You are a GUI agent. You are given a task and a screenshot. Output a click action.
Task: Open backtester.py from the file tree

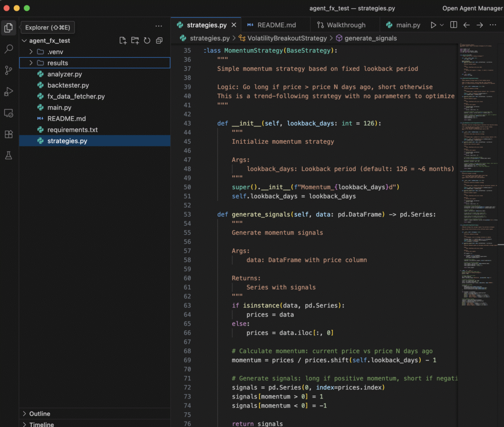(x=68, y=85)
